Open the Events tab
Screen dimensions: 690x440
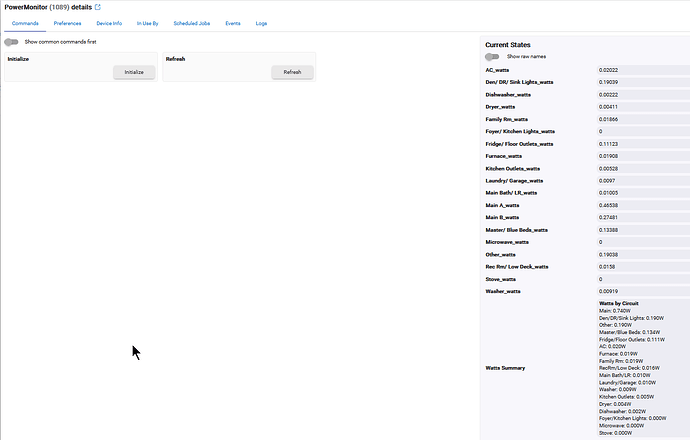click(232, 22)
